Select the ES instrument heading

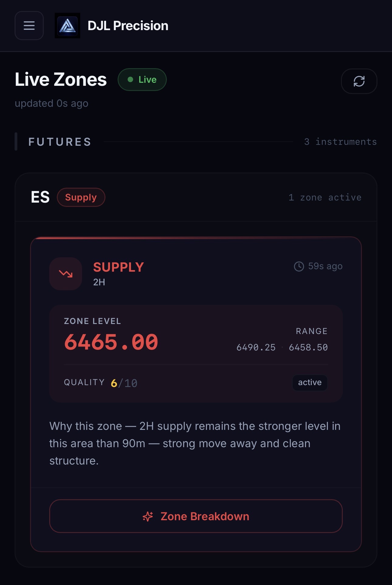coord(40,197)
